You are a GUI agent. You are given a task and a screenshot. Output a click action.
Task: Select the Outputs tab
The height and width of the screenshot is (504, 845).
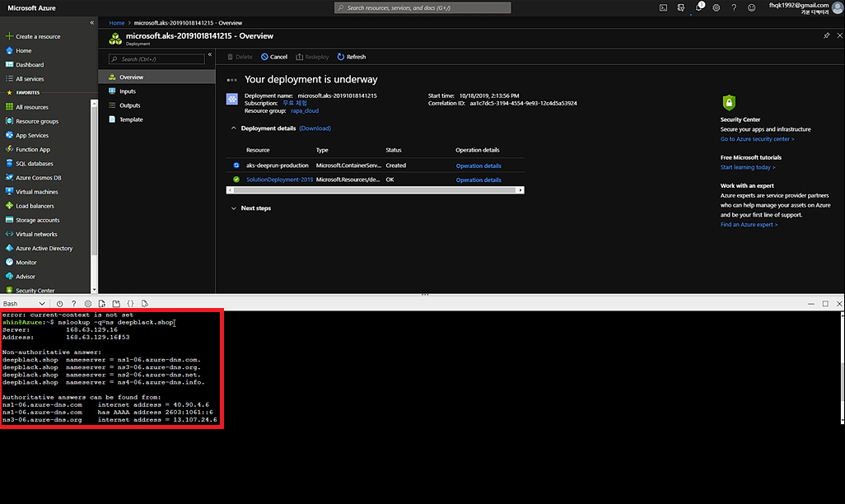point(156,105)
